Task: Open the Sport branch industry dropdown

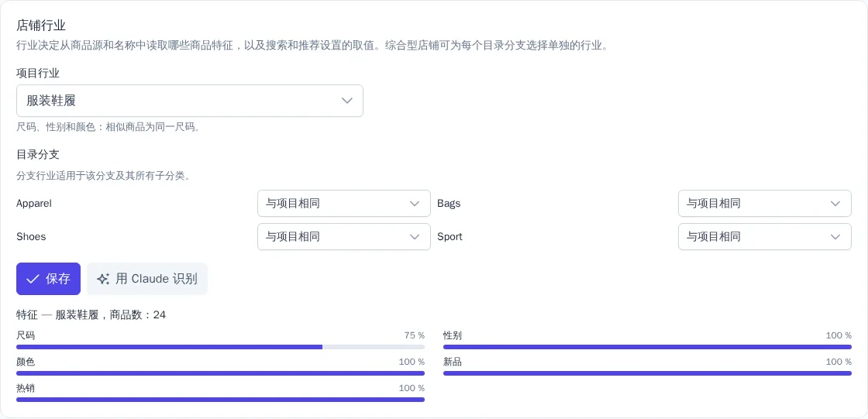Action: [x=764, y=237]
